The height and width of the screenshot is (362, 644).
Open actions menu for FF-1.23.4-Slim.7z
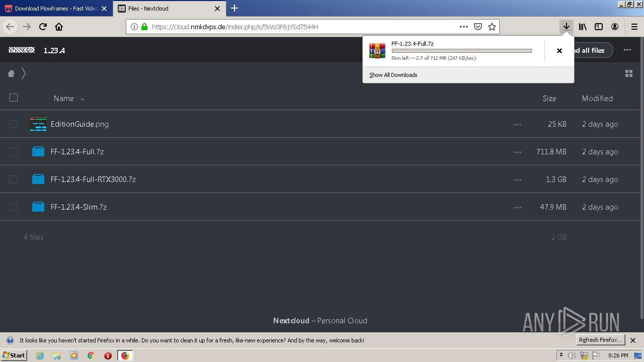point(518,207)
